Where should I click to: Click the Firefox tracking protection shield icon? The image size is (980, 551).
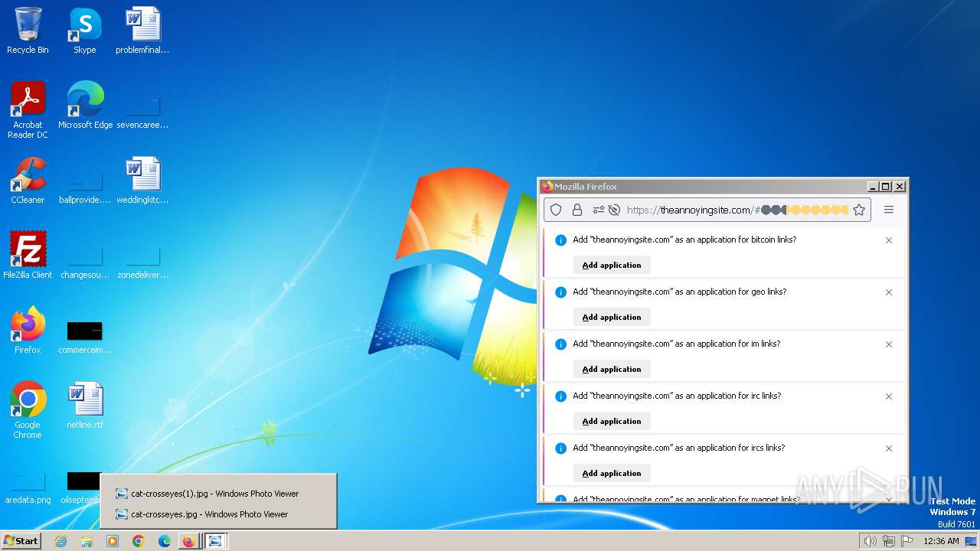[x=557, y=210]
